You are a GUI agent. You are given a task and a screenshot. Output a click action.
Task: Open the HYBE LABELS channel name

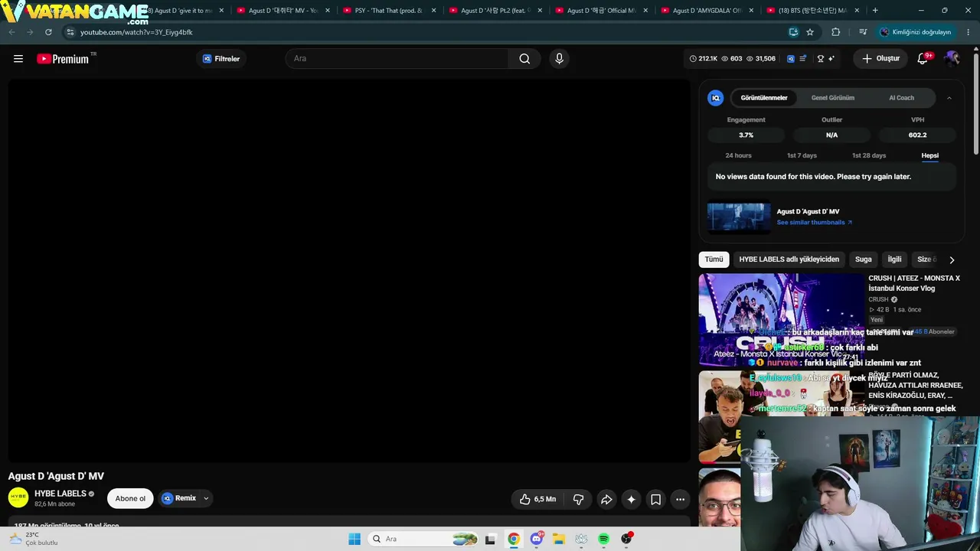tap(60, 494)
